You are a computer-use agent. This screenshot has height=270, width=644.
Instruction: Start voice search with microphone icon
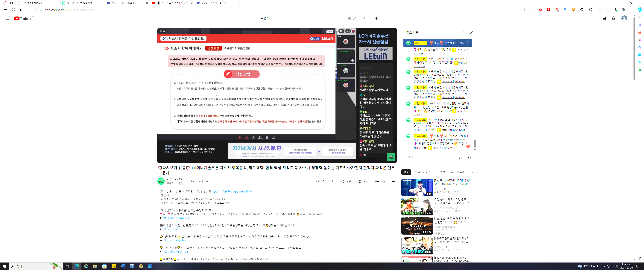coord(376,18)
